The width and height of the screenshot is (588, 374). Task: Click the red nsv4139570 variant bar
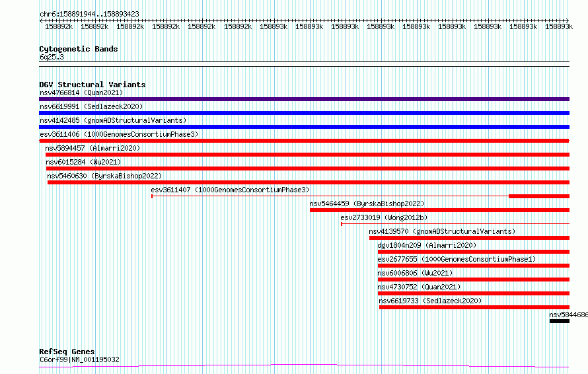pos(469,238)
